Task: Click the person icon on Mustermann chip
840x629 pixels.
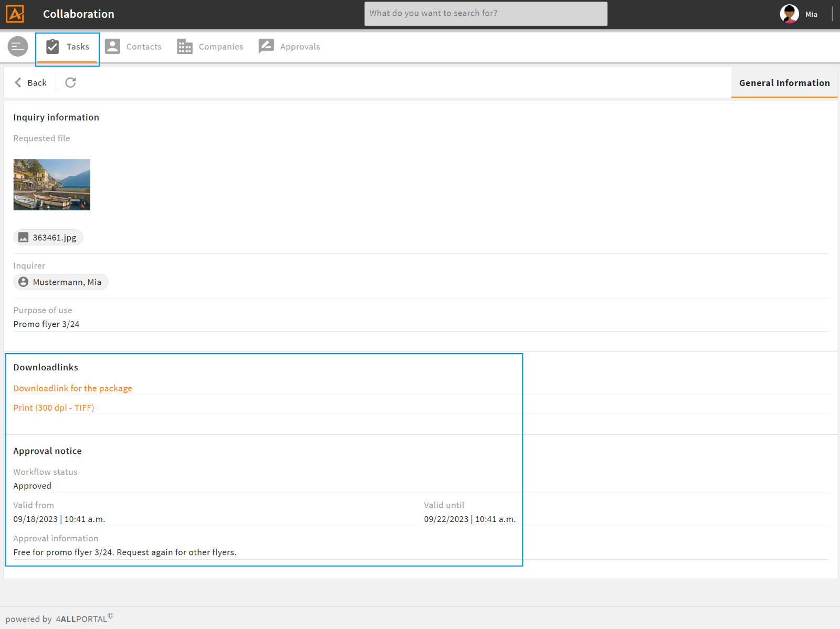Action: coord(24,282)
